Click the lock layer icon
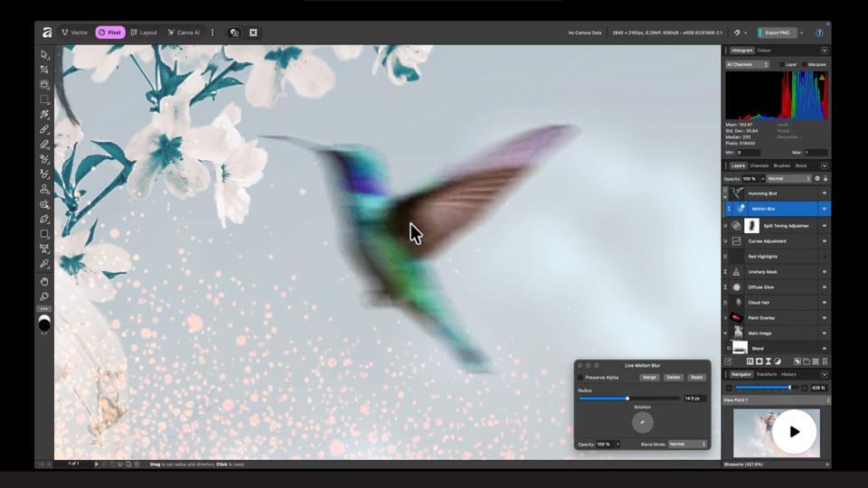The image size is (868, 488). tap(826, 179)
